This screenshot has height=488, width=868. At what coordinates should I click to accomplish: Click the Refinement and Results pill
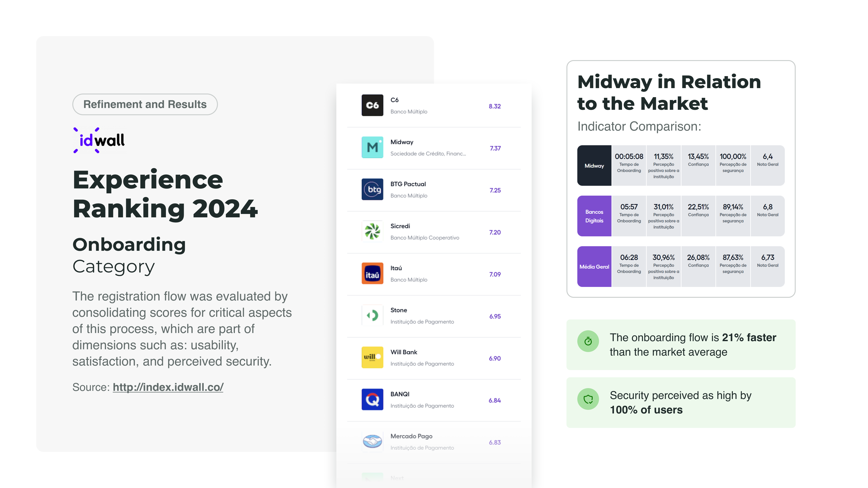coord(145,104)
